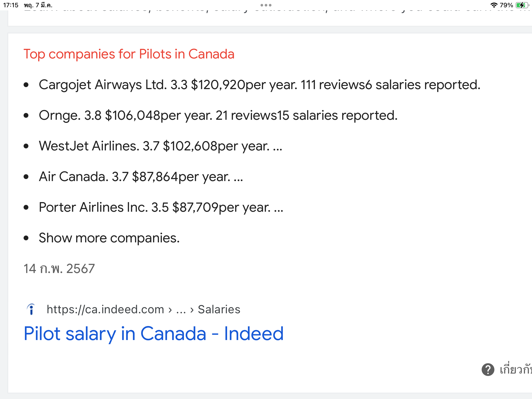
Task: Tap the Indeed favicon beside the URL
Action: 31,309
